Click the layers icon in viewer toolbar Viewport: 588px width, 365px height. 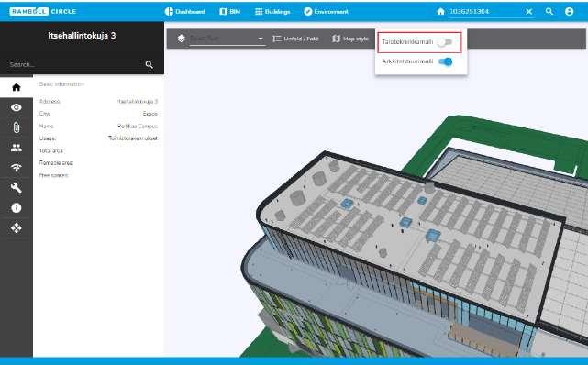click(x=181, y=39)
